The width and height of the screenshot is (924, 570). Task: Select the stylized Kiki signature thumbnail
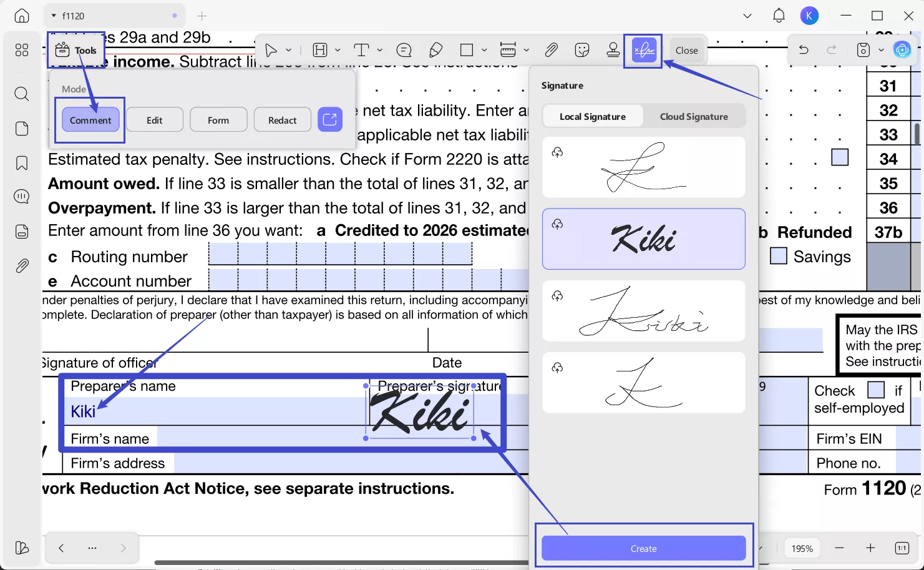[x=643, y=239]
